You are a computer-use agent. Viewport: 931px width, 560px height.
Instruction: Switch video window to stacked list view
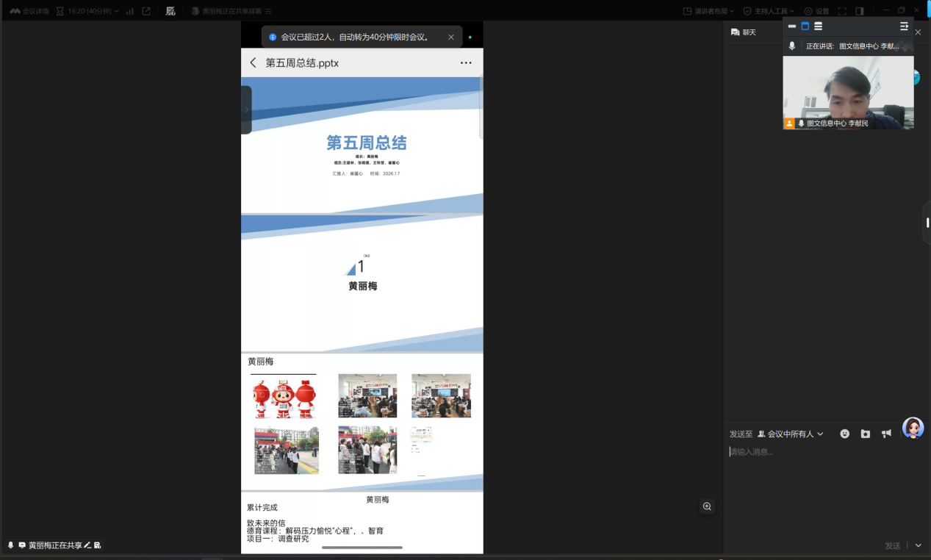tap(818, 26)
